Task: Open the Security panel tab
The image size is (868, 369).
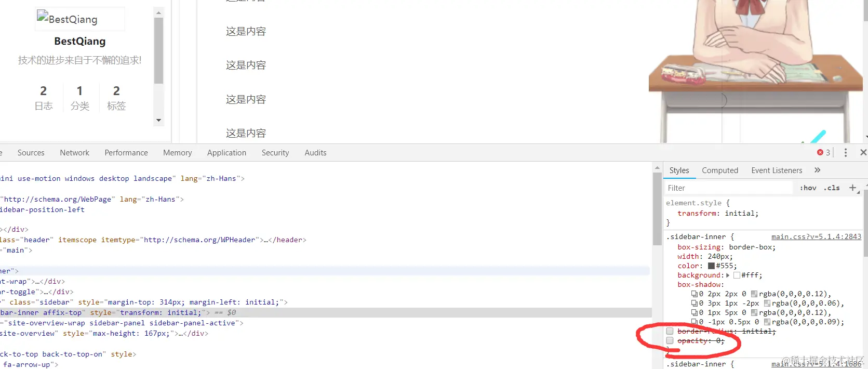Action: [275, 152]
